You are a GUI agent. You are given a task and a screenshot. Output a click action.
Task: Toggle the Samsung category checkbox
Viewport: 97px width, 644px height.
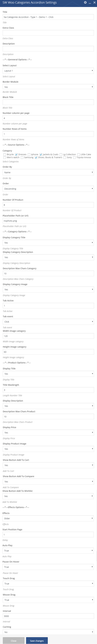pos(22,158)
